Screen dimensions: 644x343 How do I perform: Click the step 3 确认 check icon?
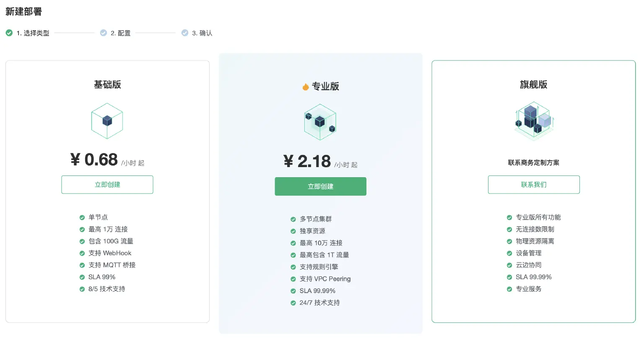pyautogui.click(x=185, y=33)
